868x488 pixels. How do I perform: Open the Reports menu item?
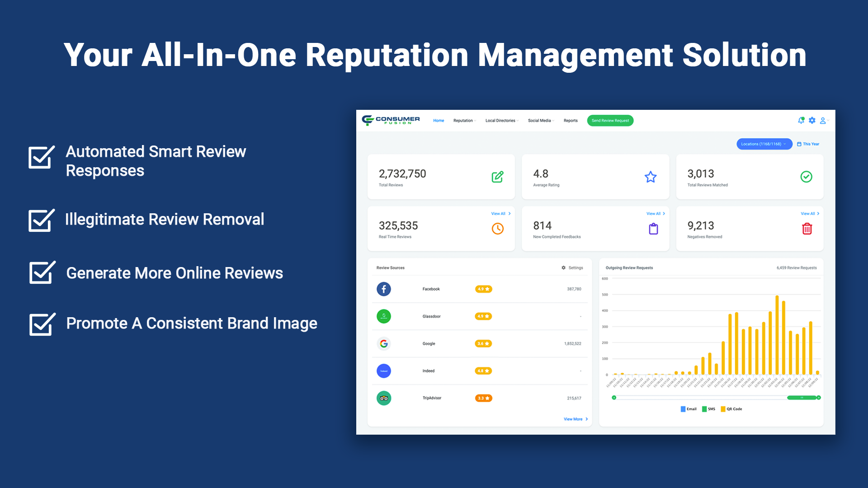tap(571, 121)
